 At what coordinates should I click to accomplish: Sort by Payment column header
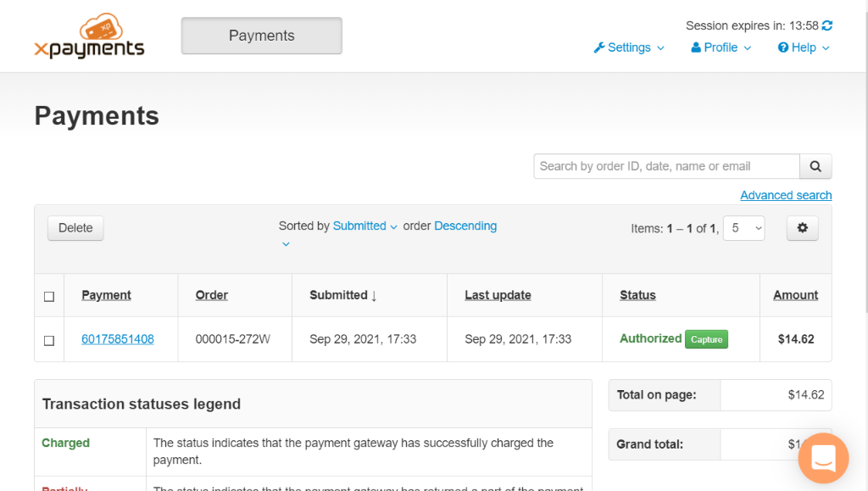(x=106, y=295)
